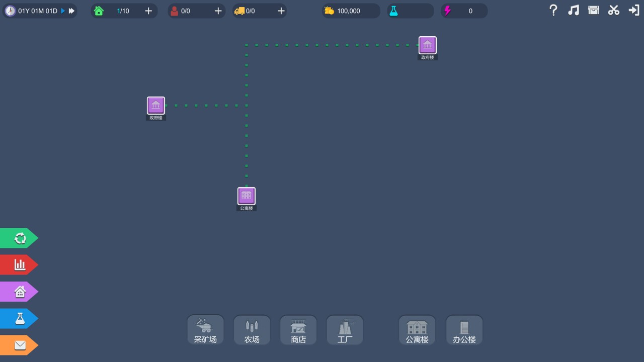Expand the purple house side tab
Image resolution: width=644 pixels, height=362 pixels.
tap(20, 292)
